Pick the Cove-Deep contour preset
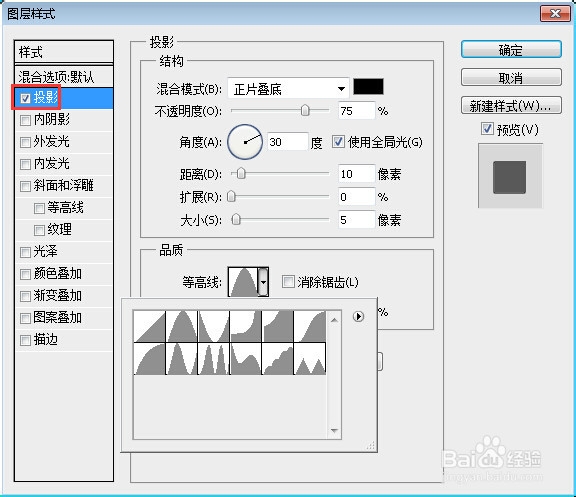Screen dimensions: 576x497 (x=245, y=326)
